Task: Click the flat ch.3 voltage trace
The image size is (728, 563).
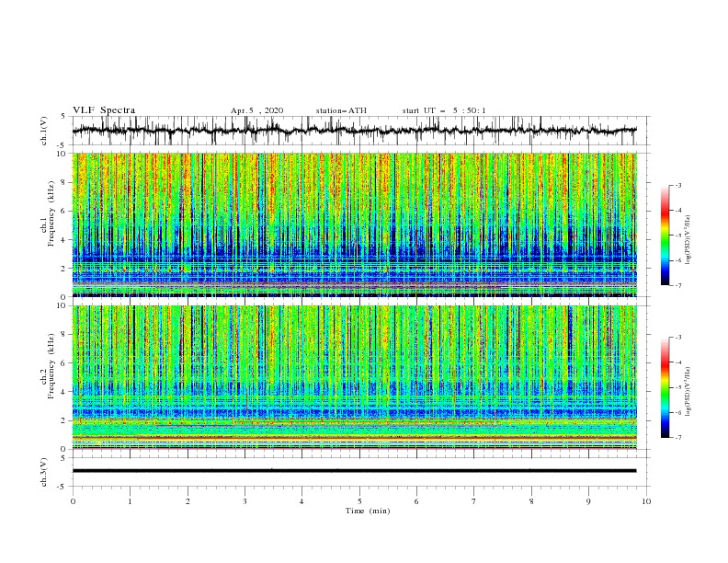Action: click(x=354, y=471)
